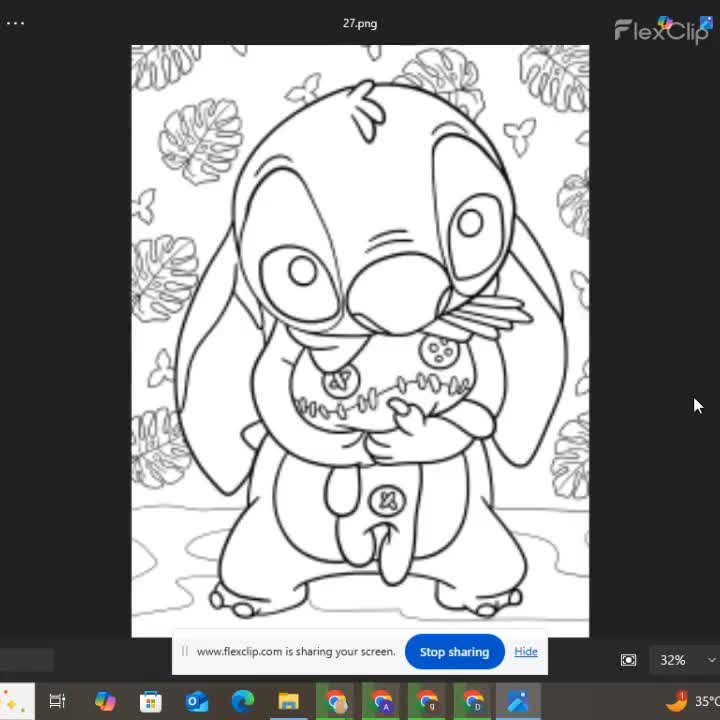
Task: Open File Explorer from the taskbar
Action: (288, 701)
